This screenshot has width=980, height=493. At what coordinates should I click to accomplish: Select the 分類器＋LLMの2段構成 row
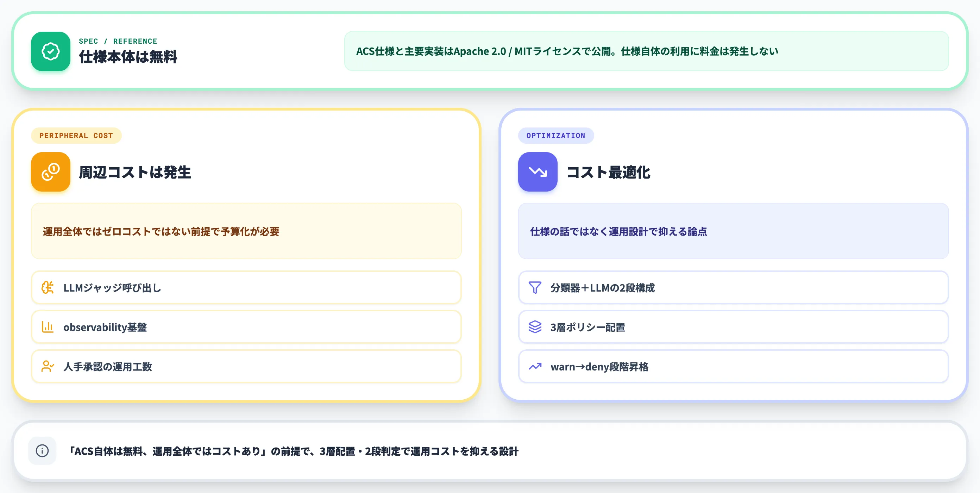coord(733,287)
